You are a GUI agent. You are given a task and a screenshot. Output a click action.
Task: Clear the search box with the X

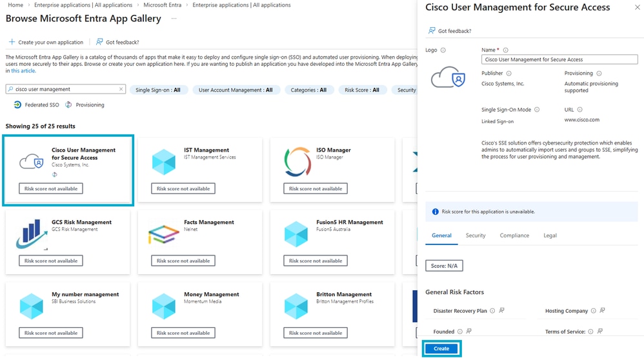click(121, 89)
